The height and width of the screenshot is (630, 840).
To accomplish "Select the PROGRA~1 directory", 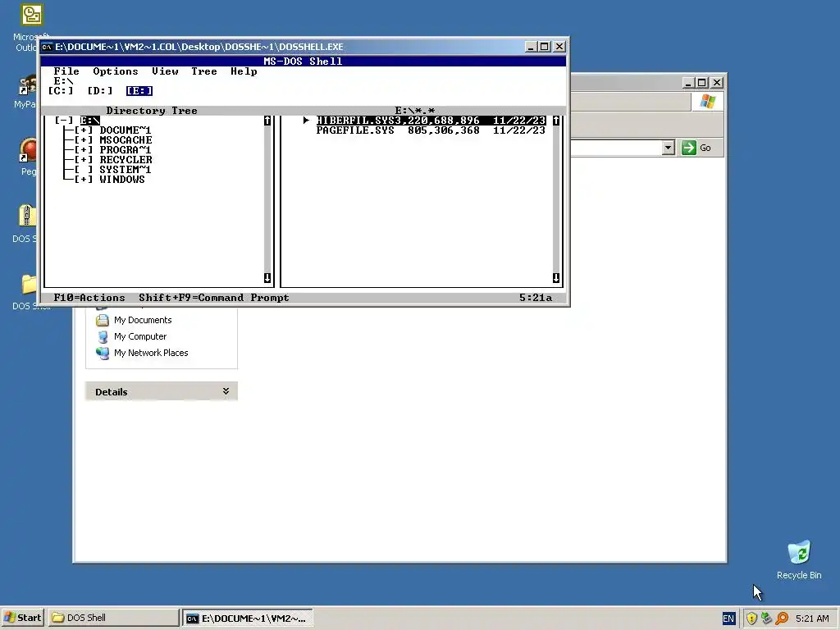I will [126, 150].
